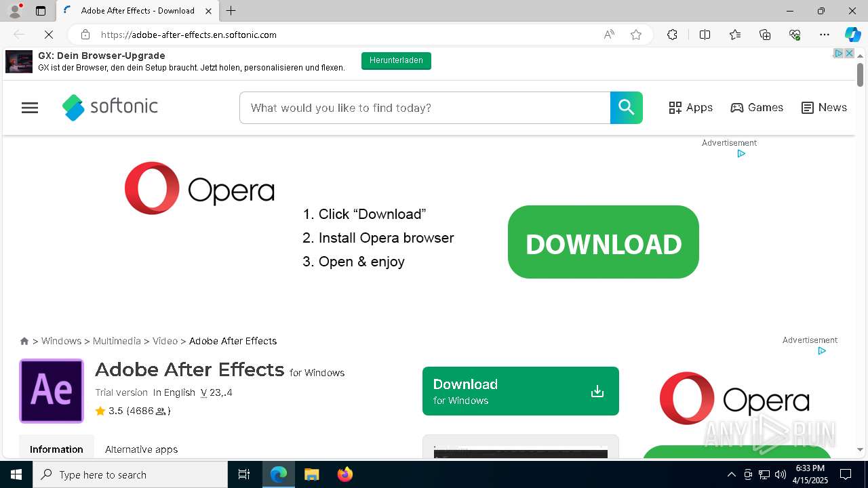
Task: Close the Adobe After Effects tab
Action: click(x=209, y=11)
